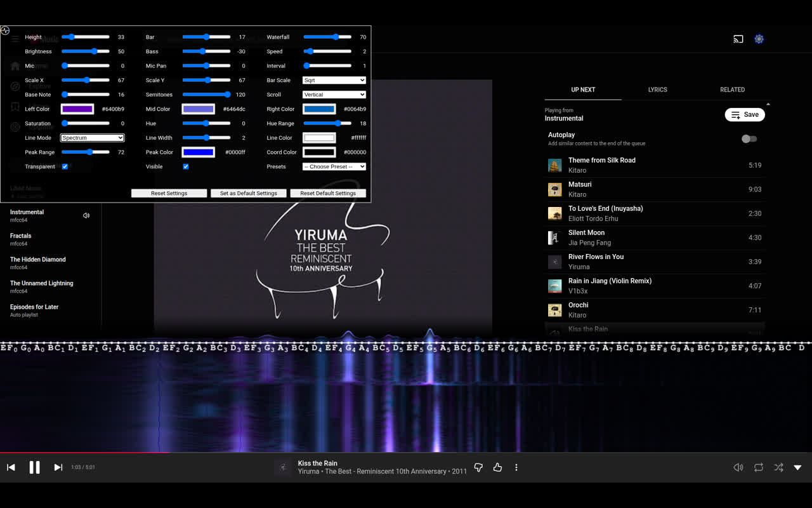Play Theme from Silk Road from queue
Image resolution: width=812 pixels, height=508 pixels.
655,165
